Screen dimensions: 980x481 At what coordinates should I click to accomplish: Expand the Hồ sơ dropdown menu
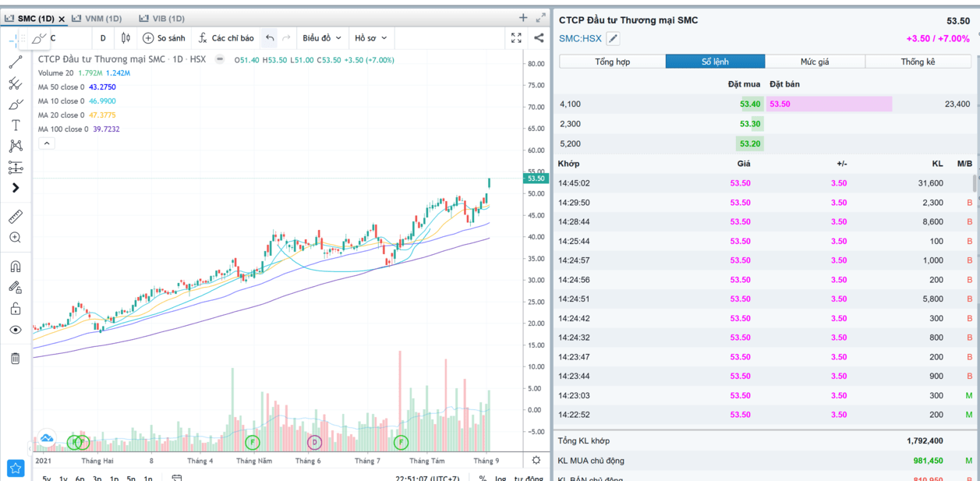click(x=370, y=38)
